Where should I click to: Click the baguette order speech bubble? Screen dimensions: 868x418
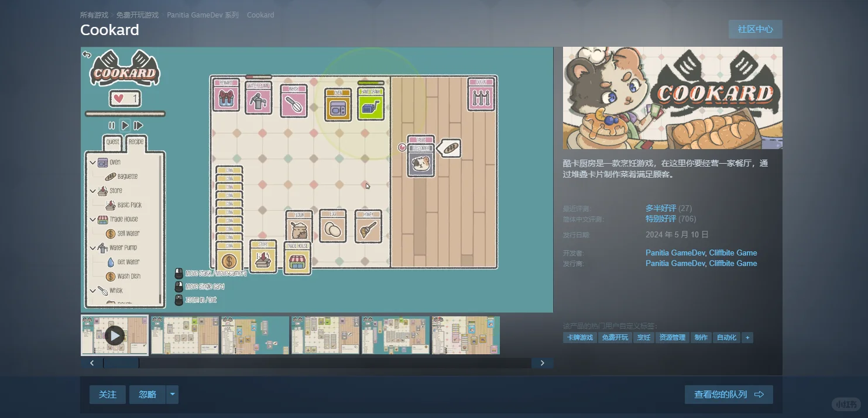449,148
